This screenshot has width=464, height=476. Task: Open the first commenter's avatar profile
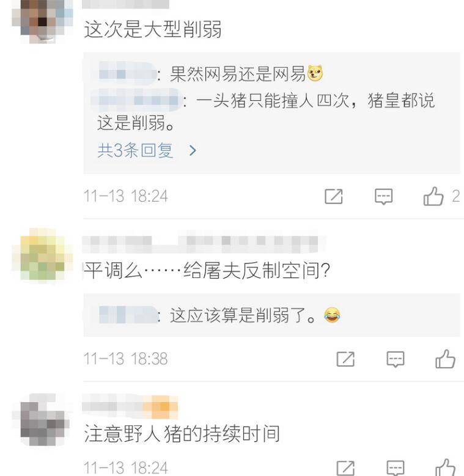[x=42, y=22]
